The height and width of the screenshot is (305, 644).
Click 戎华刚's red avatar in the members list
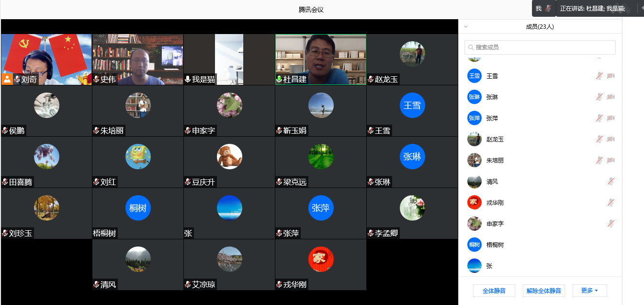pyautogui.click(x=475, y=202)
